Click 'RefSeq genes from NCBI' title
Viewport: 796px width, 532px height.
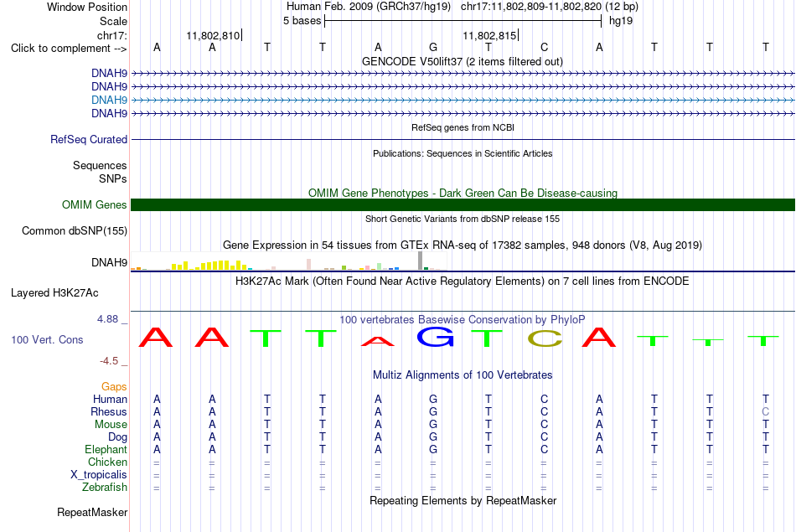tap(463, 127)
